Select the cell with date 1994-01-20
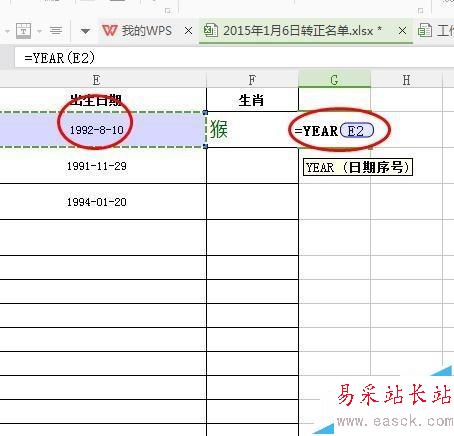The width and height of the screenshot is (454, 436). (x=103, y=202)
